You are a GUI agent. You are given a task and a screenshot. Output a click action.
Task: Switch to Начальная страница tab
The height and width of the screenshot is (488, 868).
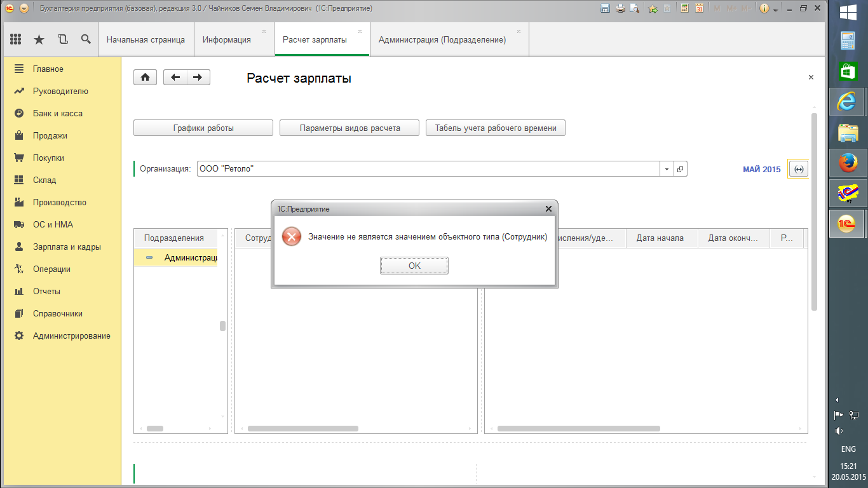coord(146,39)
